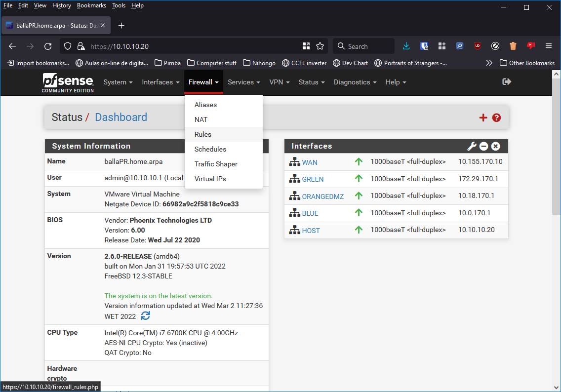Select Rules from the Firewall menu
This screenshot has height=392, width=561.
(x=203, y=134)
